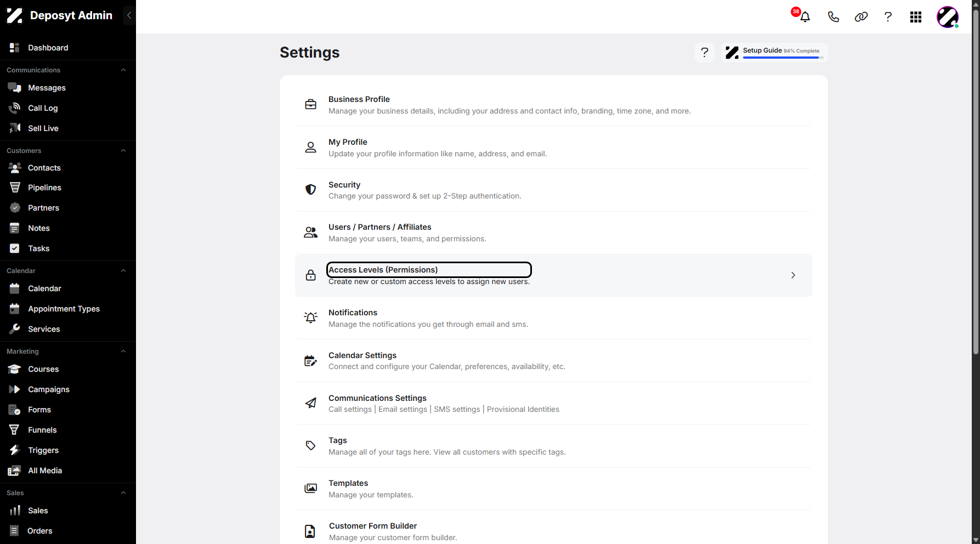
Task: Open Users / Partners / Affiliates settings
Action: click(554, 233)
